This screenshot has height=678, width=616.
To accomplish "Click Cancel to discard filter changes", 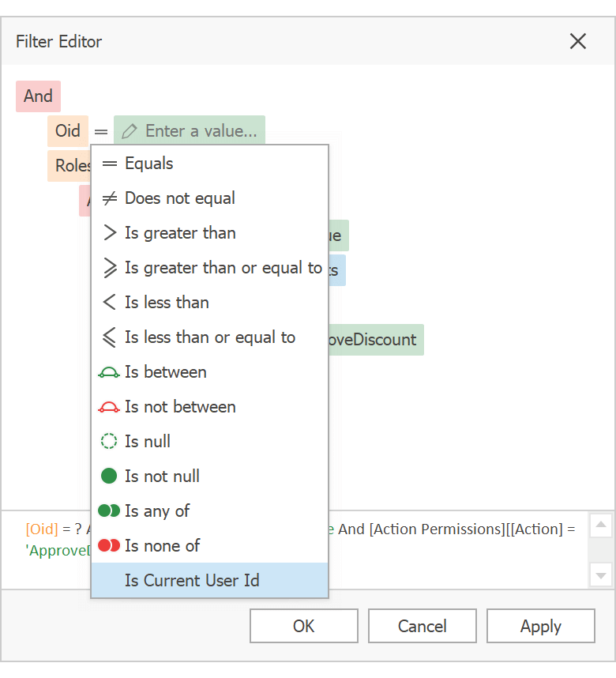I will pos(422,626).
